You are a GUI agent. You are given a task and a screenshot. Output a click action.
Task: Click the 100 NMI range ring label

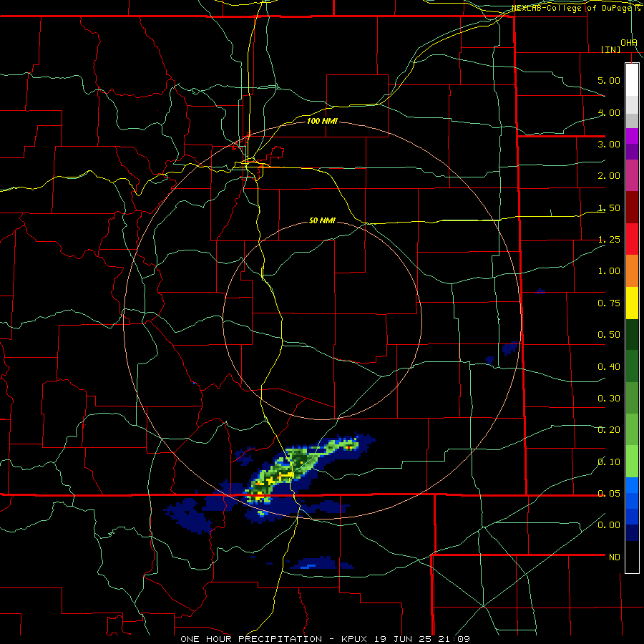(x=322, y=121)
